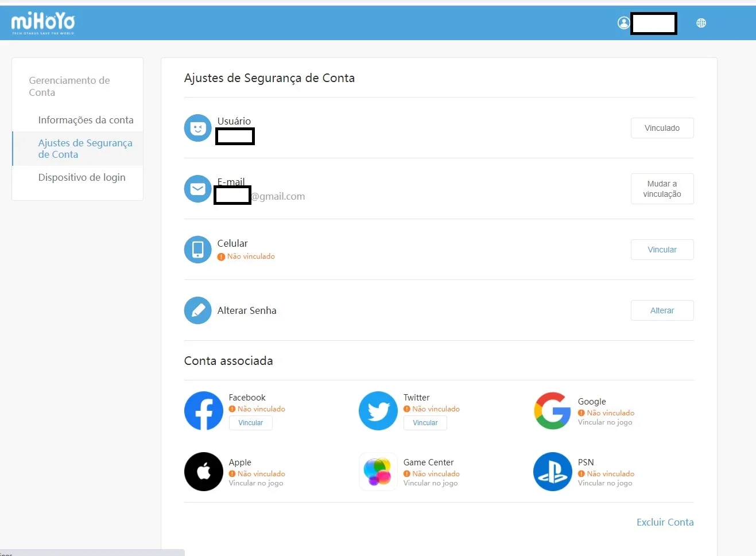Click the warning icon next to Apple status
The height and width of the screenshot is (556, 756).
232,474
